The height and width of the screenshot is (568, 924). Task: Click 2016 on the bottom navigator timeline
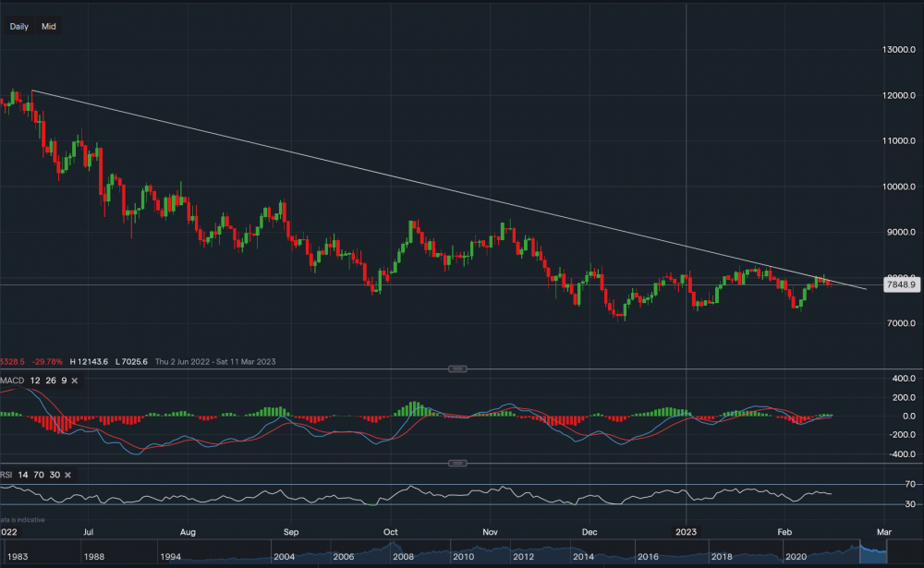click(647, 558)
